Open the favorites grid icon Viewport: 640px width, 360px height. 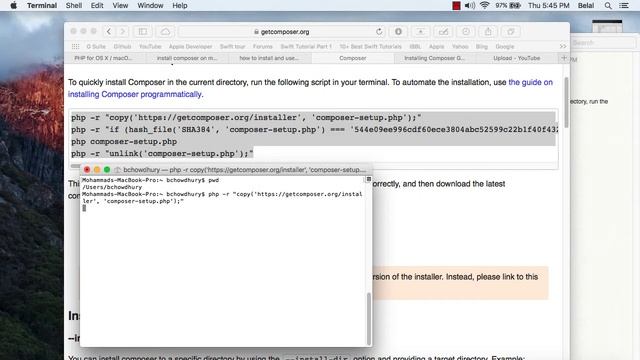point(76,47)
